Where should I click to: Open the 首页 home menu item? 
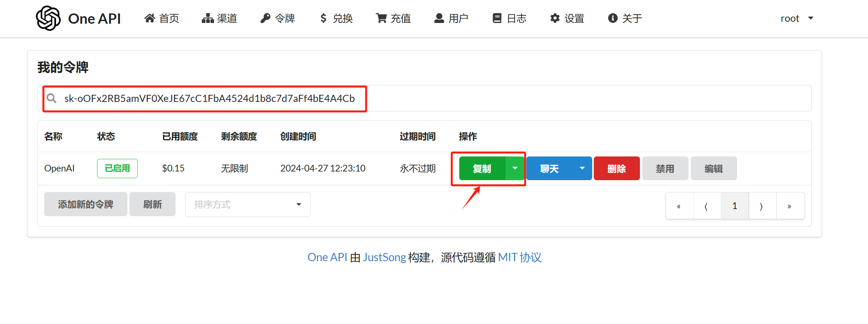click(x=162, y=18)
